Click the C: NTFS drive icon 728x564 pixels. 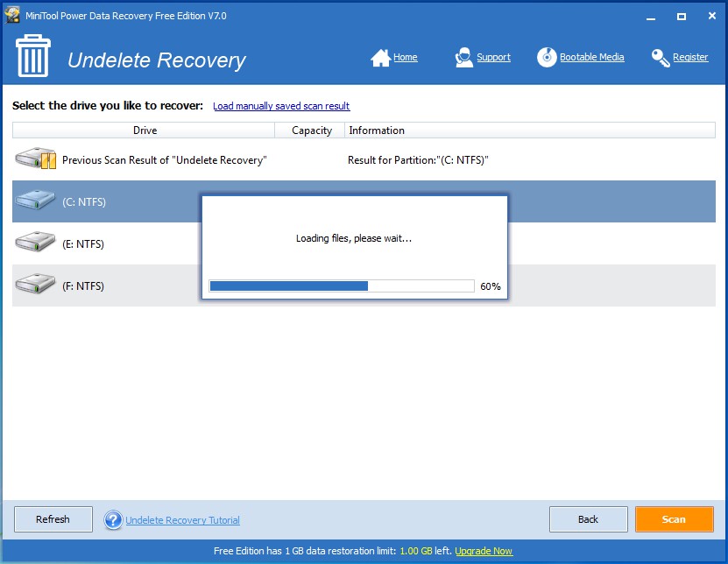[35, 201]
